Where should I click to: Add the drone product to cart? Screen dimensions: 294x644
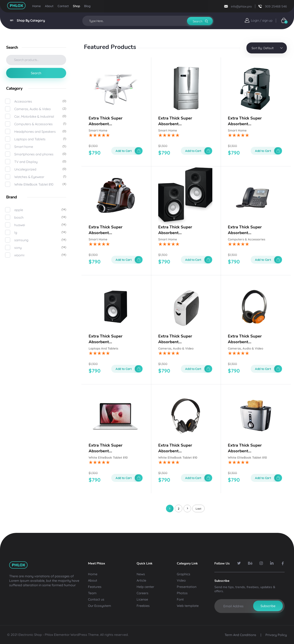(127, 151)
